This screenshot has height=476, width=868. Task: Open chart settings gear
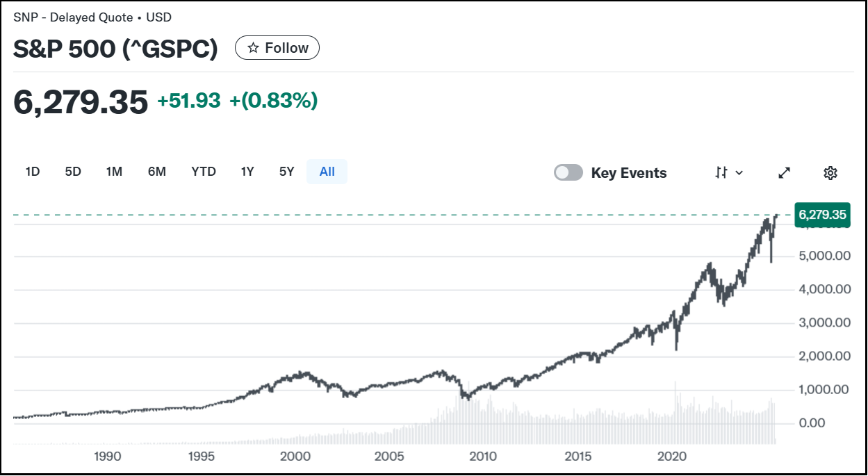(x=830, y=173)
